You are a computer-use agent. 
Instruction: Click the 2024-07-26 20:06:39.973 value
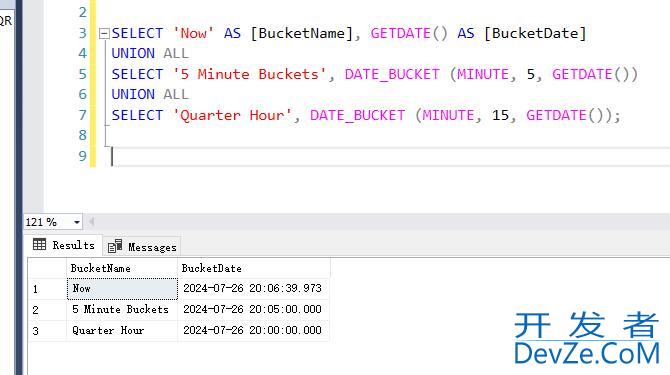(x=253, y=289)
